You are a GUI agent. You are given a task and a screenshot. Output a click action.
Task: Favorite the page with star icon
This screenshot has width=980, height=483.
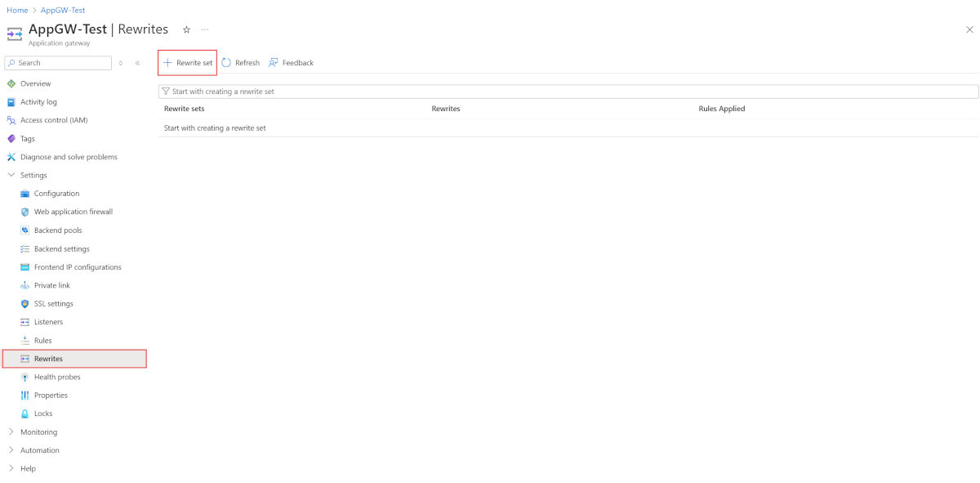186,29
